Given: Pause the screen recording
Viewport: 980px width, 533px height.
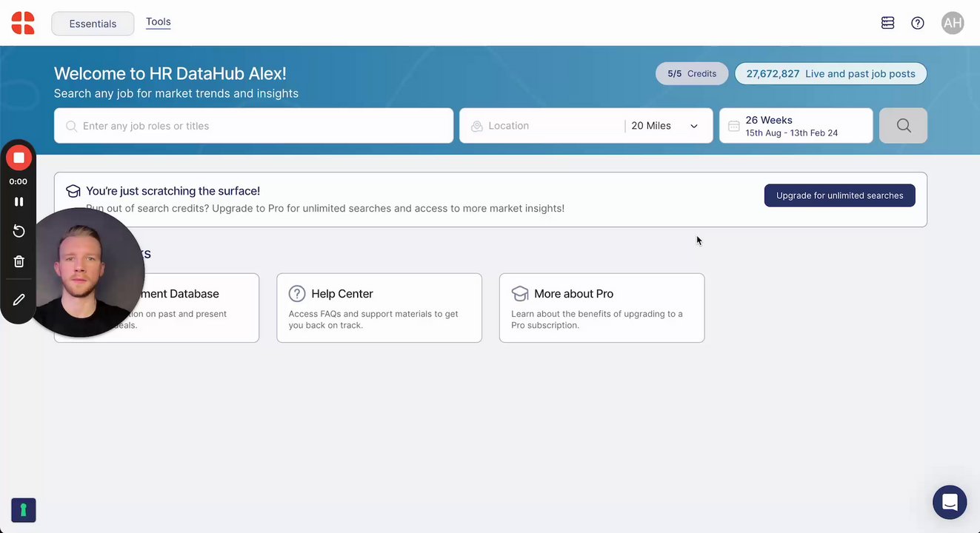Looking at the screenshot, I should point(19,201).
